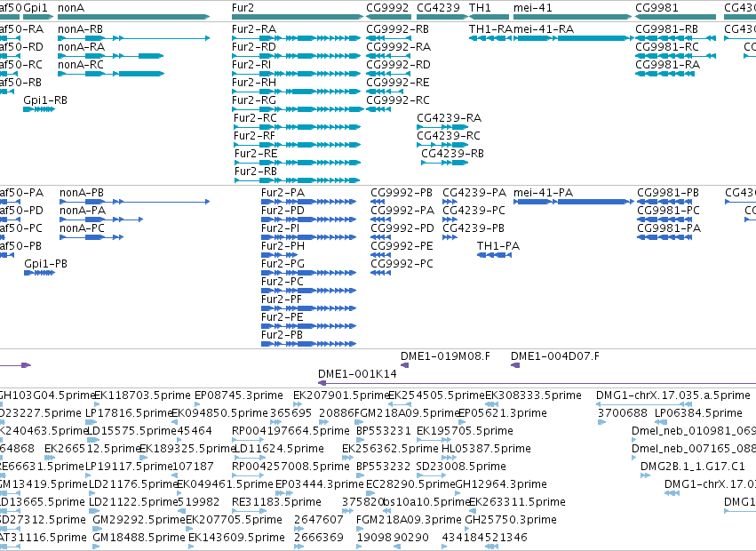Click the CG9981-RB transcript label
The width and height of the screenshot is (756, 551).
(667, 29)
